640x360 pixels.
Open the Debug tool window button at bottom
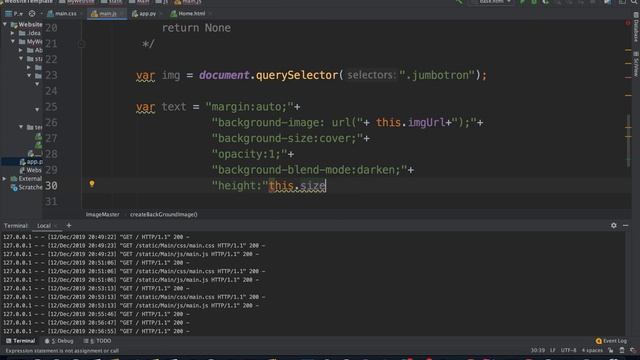(59, 341)
